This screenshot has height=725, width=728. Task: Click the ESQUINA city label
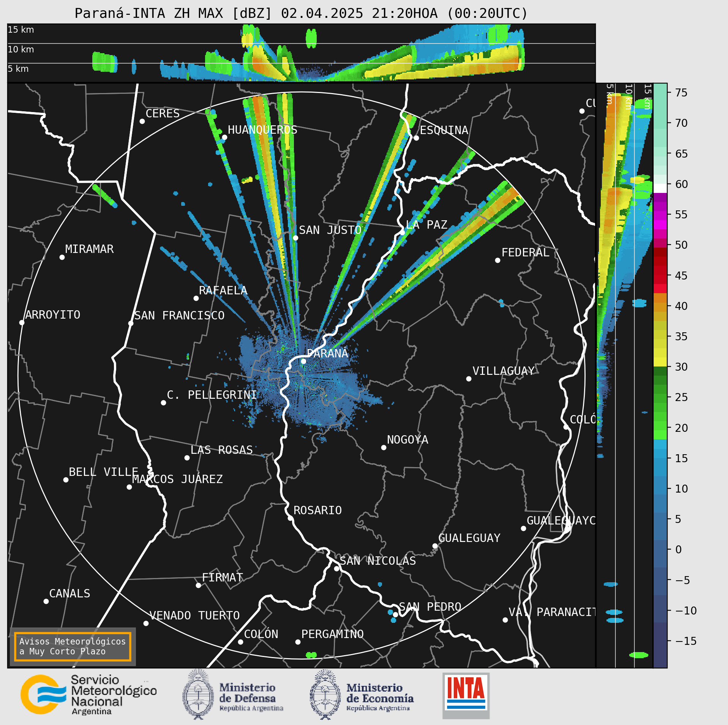444,130
